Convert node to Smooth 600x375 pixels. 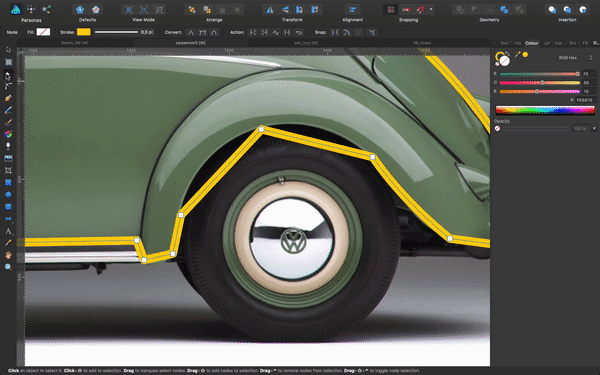point(202,33)
